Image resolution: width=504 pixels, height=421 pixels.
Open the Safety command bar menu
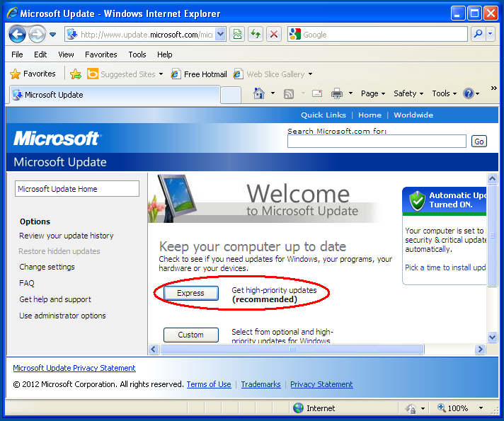click(408, 93)
